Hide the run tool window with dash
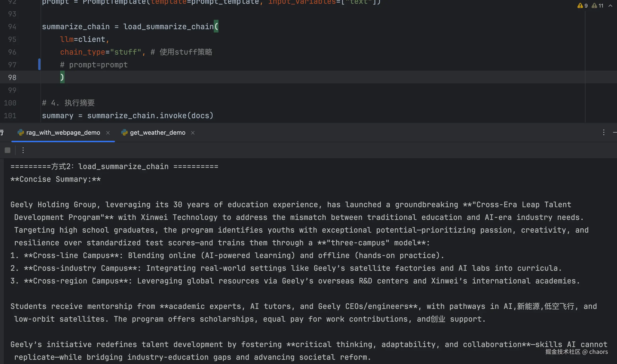The width and height of the screenshot is (617, 364). pyautogui.click(x=615, y=133)
